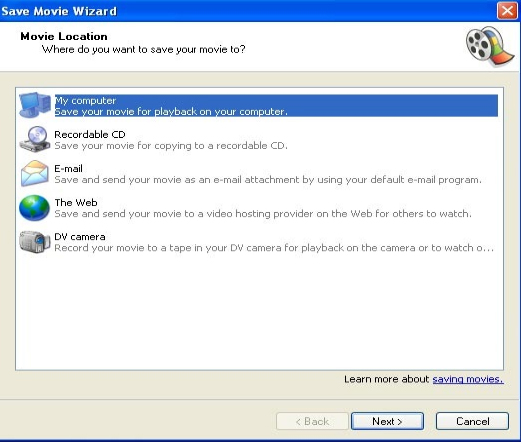Viewport: 521px width, 442px height.
Task: Click the greyed-out Back button
Action: tap(312, 421)
